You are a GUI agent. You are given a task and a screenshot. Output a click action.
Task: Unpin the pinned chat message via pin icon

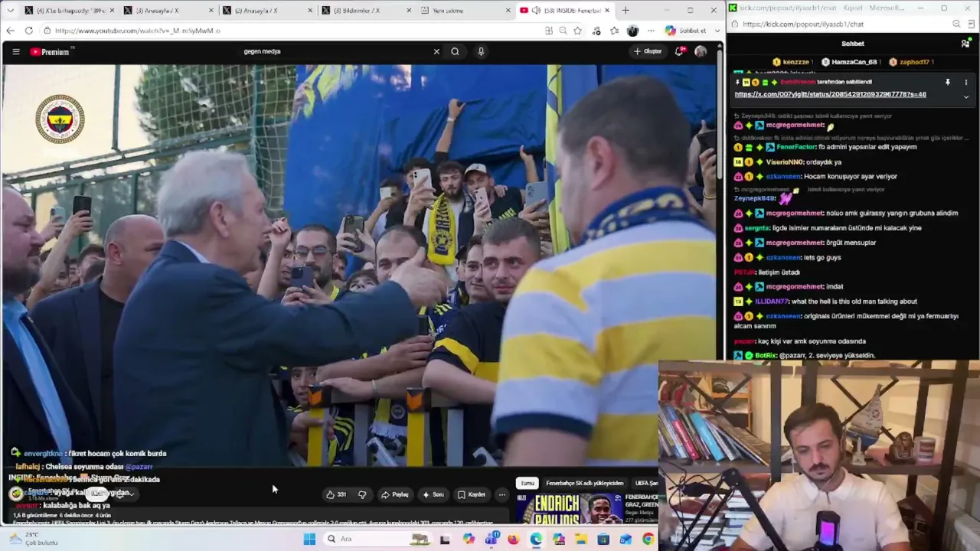(x=947, y=82)
